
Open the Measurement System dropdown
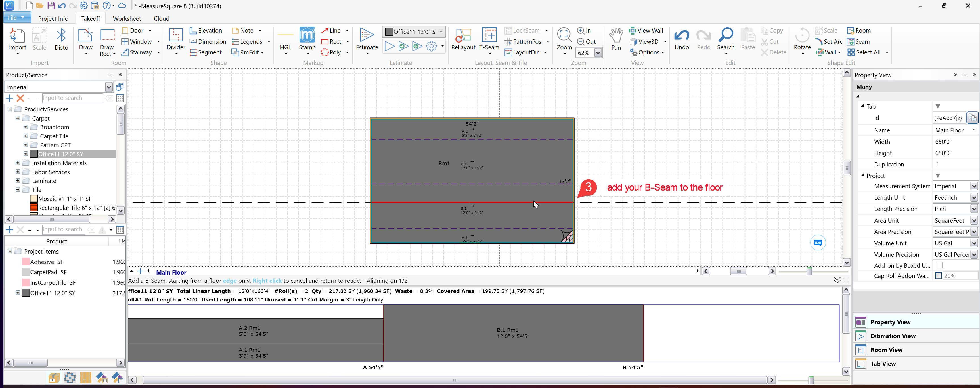click(x=973, y=186)
